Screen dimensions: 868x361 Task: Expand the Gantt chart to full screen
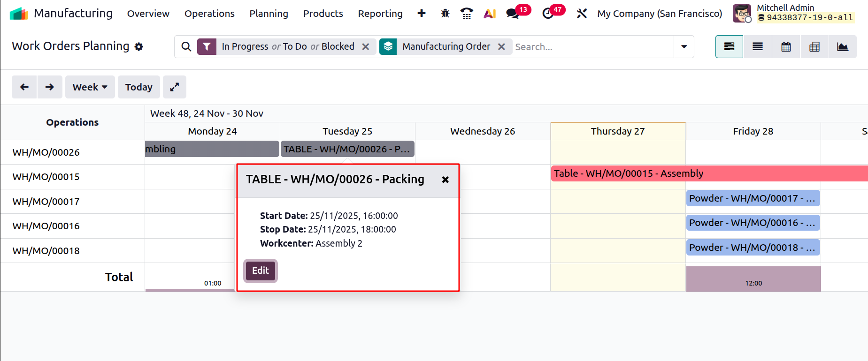(174, 87)
